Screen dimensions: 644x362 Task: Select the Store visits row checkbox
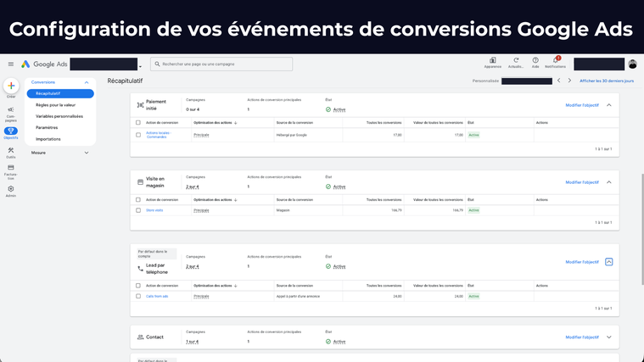138,210
